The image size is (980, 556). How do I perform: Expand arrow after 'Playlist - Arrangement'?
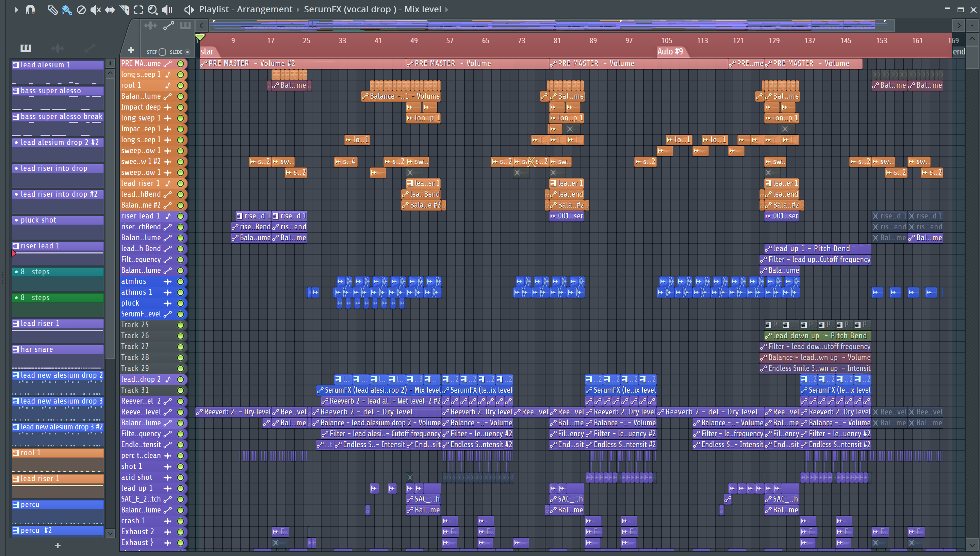298,10
